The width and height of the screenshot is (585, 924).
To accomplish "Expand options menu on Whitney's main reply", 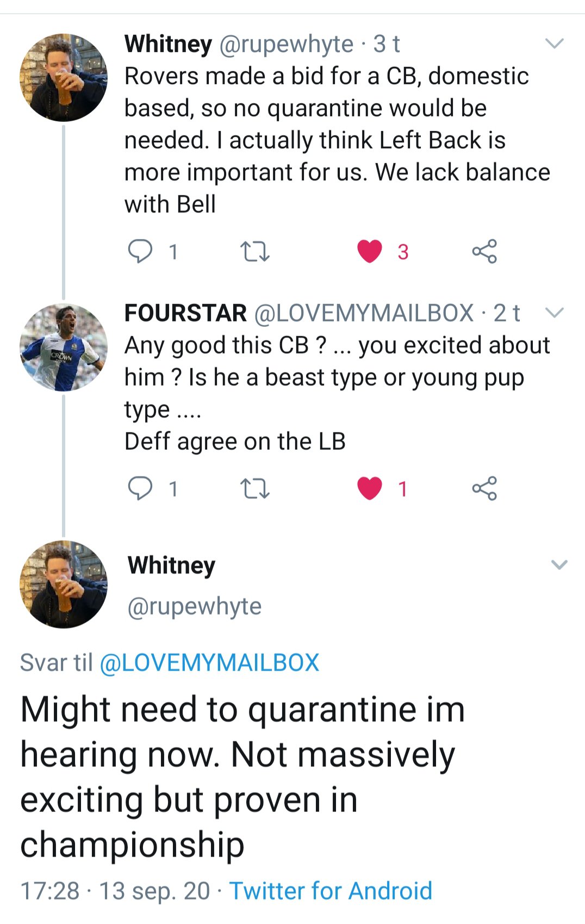I will [x=559, y=565].
